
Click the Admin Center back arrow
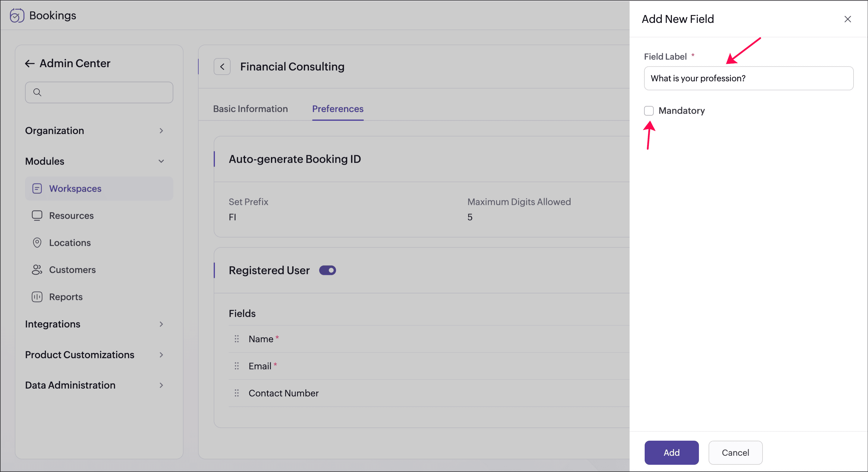coord(30,63)
